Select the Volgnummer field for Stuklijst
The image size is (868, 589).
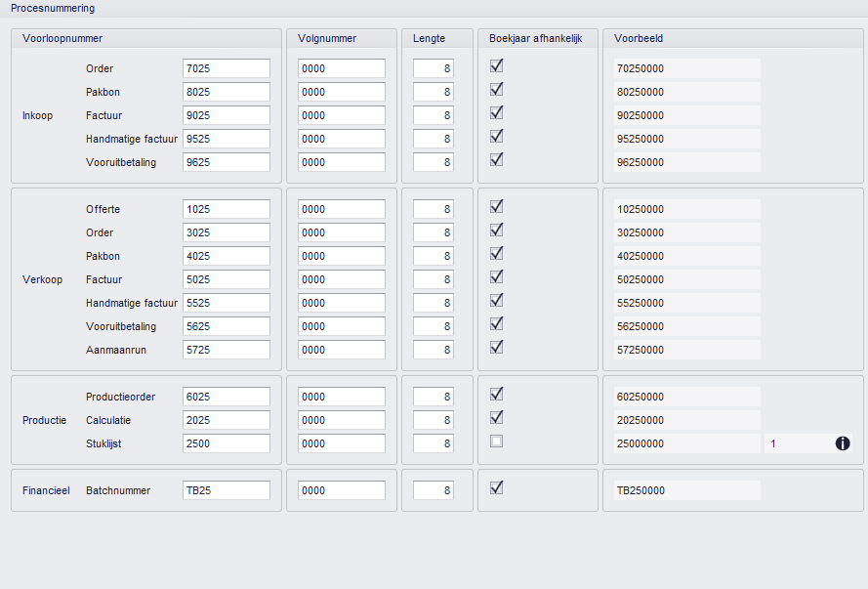point(342,443)
